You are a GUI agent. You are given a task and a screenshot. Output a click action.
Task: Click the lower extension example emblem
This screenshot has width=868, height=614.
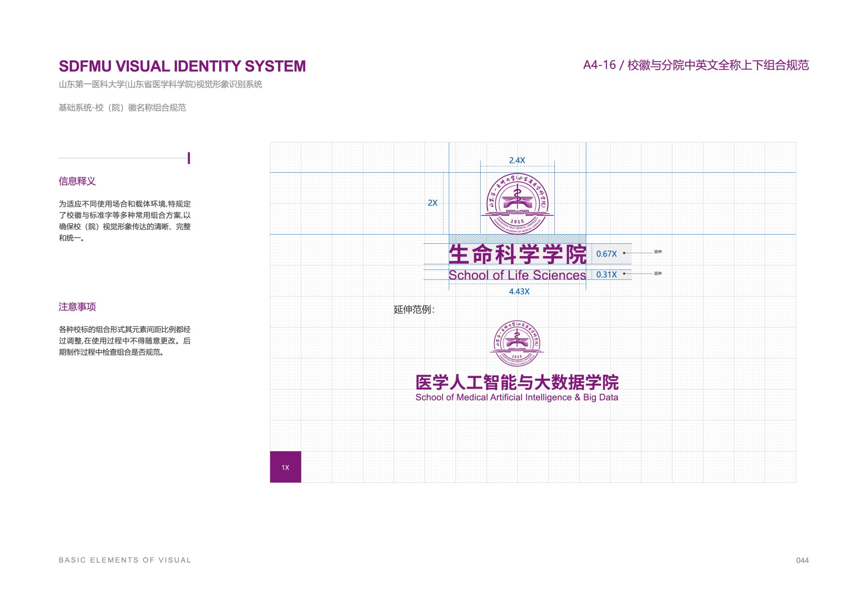click(x=517, y=343)
